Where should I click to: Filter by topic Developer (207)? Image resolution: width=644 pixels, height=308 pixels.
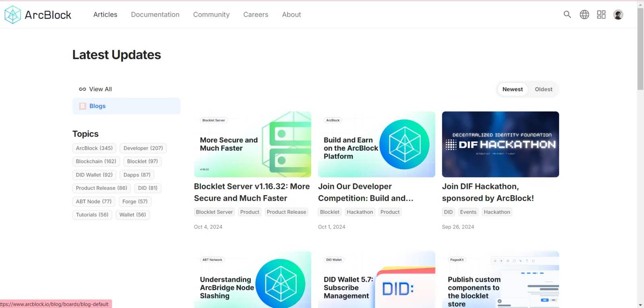143,148
